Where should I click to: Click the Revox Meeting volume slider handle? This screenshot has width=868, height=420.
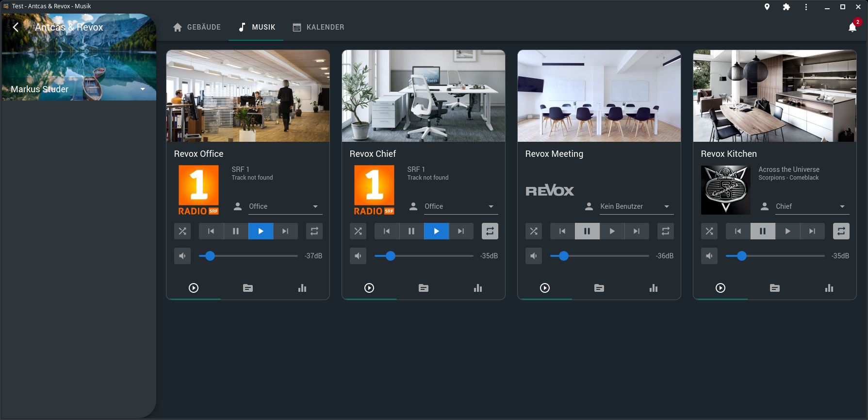tap(563, 256)
